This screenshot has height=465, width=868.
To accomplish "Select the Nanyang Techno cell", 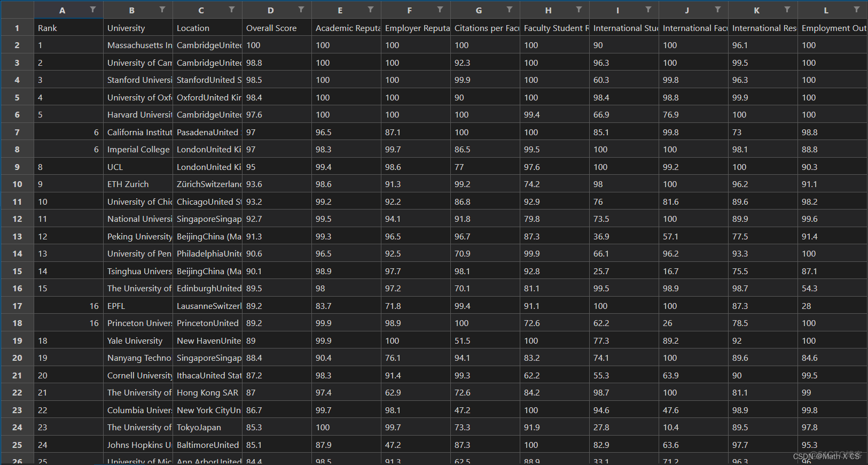I will (x=138, y=358).
